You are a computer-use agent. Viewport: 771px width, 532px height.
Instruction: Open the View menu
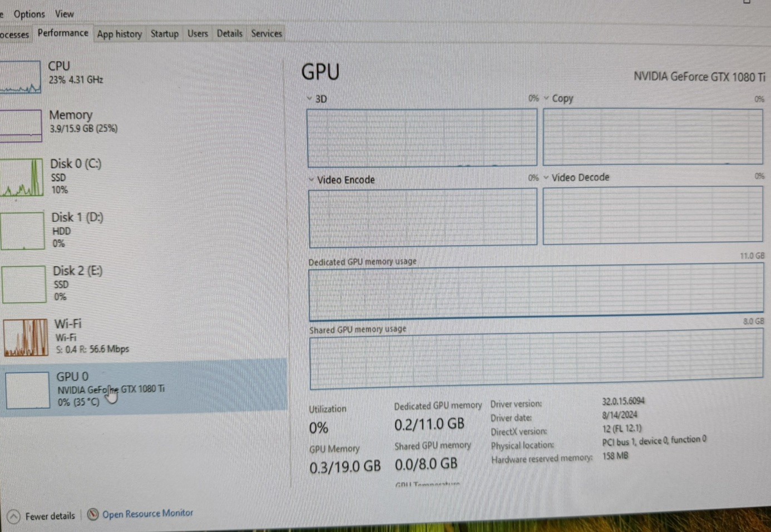64,14
